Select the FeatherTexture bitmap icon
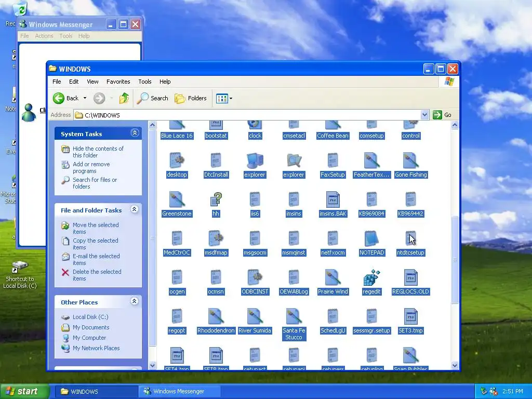Screen dimensions: 532x399 coord(371,161)
